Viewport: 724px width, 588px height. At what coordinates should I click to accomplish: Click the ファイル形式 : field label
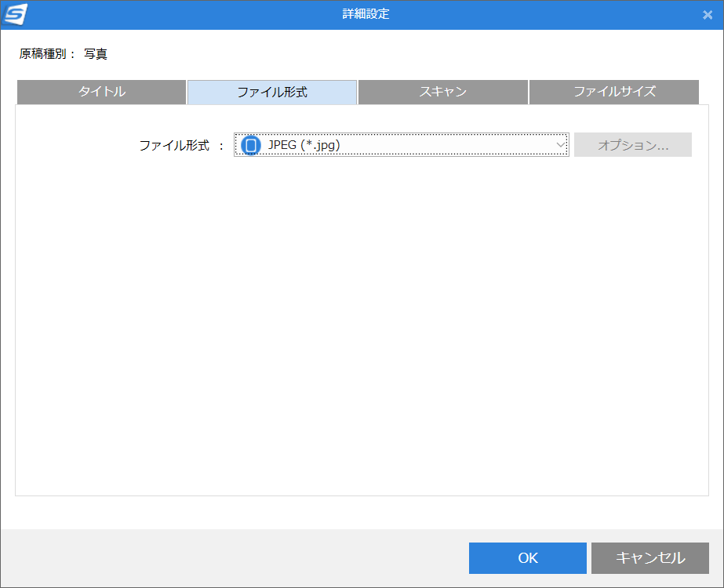tap(181, 145)
